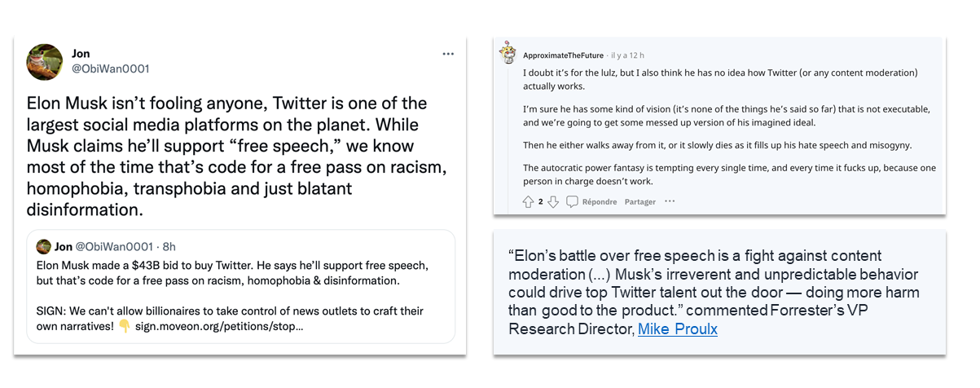Screen dimensions: 980x388
Task: Click Jon's frog profile avatar
Action: pyautogui.click(x=45, y=62)
